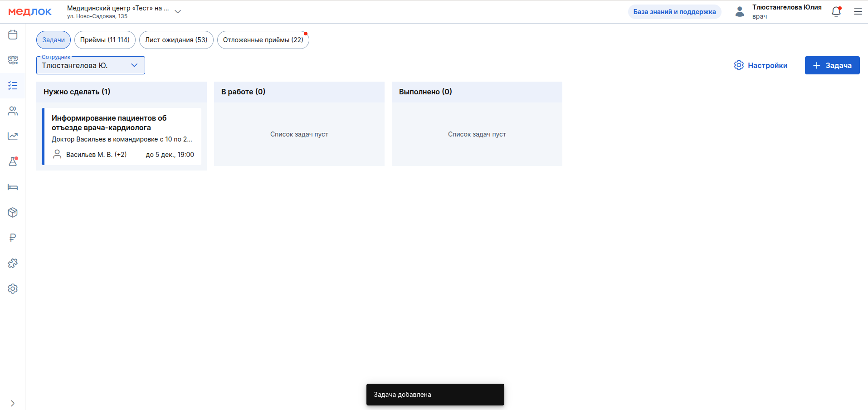This screenshot has width=868, height=410.
Task: Switch to Приёмы (11 114) tab
Action: click(x=105, y=40)
